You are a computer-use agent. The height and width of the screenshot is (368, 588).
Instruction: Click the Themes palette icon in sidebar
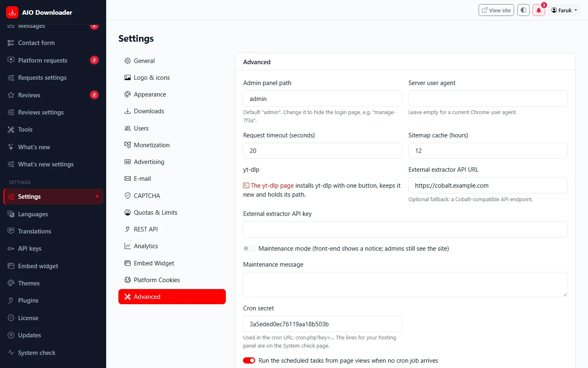(11, 283)
